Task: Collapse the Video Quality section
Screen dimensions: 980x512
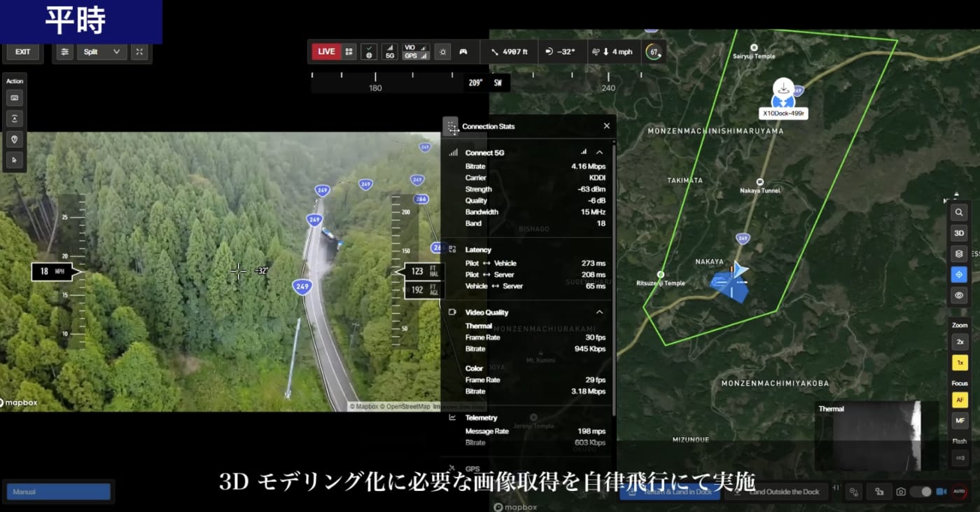Action: [x=600, y=312]
